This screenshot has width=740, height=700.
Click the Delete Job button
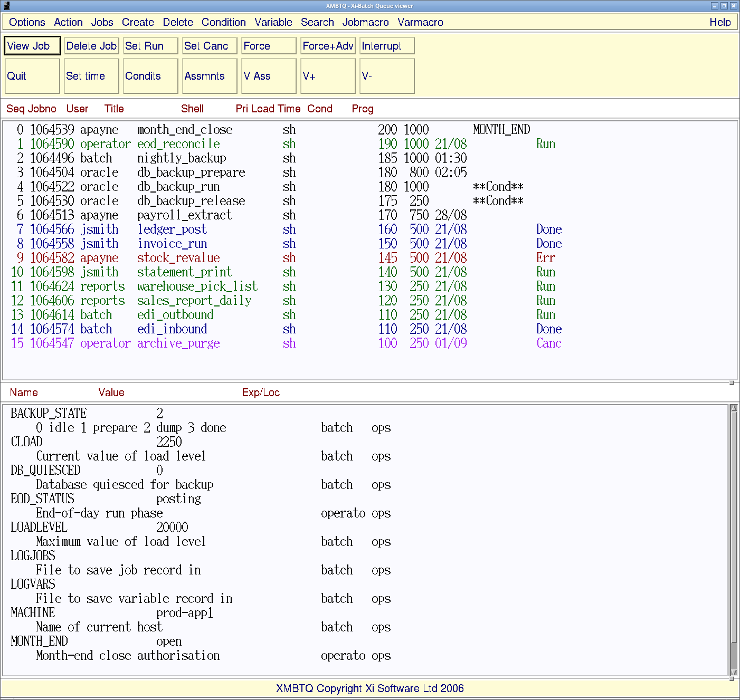point(91,46)
